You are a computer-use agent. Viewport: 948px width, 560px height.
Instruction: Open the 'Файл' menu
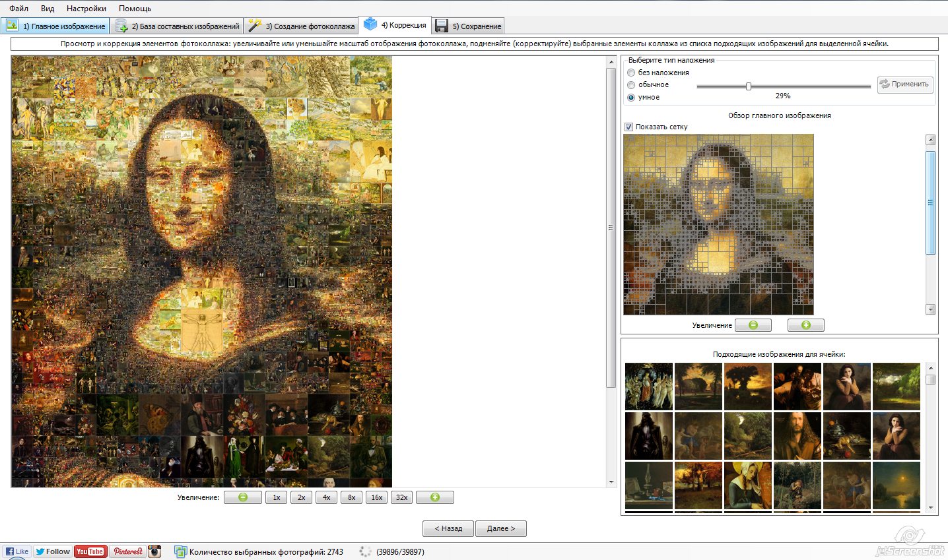[x=18, y=9]
